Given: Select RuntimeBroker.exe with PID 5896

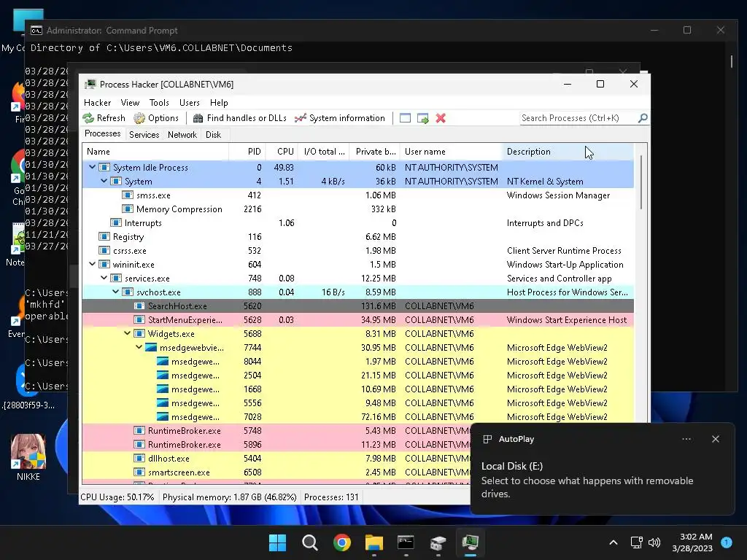Looking at the screenshot, I should (276, 444).
